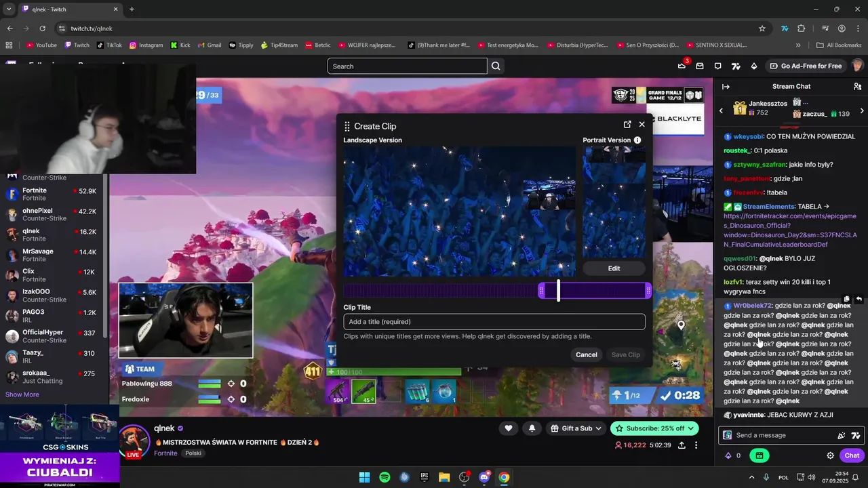The height and width of the screenshot is (488, 868).
Task: Click the right trim handle of clip range
Action: point(648,291)
